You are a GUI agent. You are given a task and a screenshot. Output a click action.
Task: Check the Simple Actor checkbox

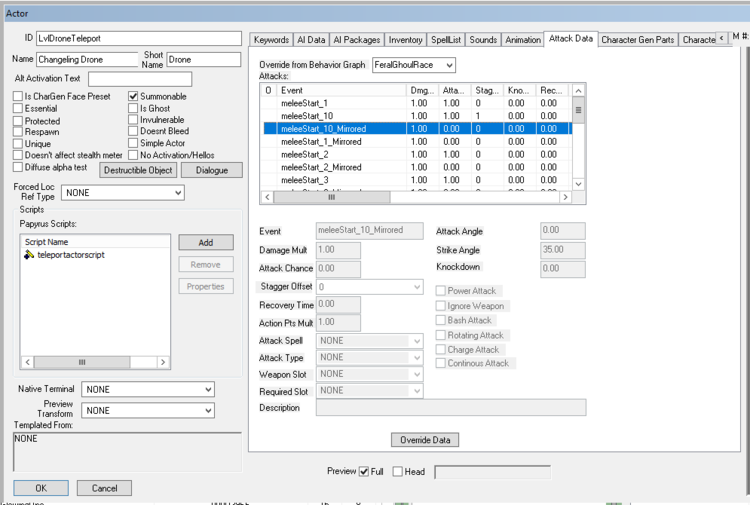tap(133, 143)
